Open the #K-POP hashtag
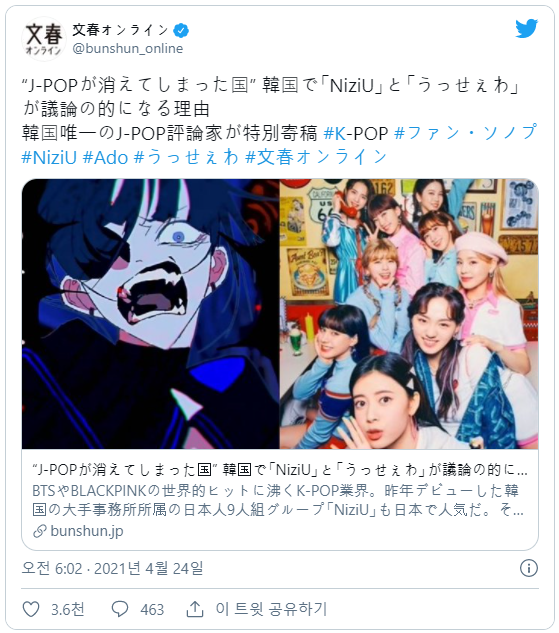Image resolution: width=559 pixels, height=633 pixels. pyautogui.click(x=356, y=133)
